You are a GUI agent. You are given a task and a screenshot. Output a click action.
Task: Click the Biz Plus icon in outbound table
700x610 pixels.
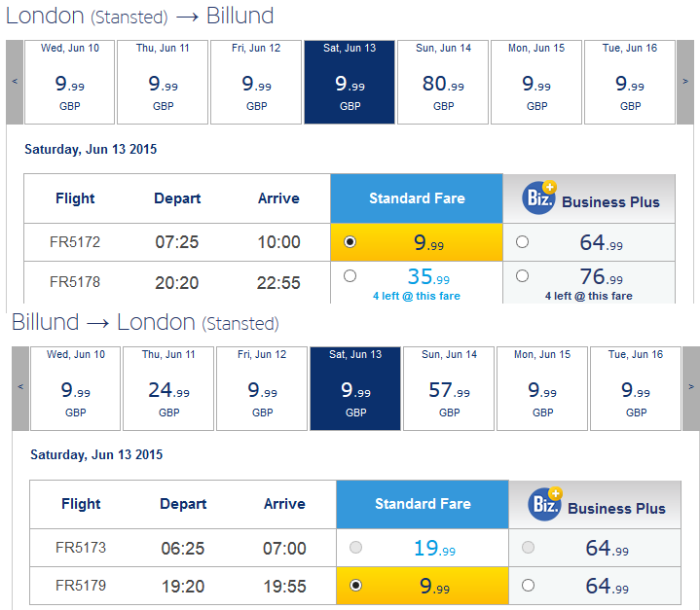point(539,197)
